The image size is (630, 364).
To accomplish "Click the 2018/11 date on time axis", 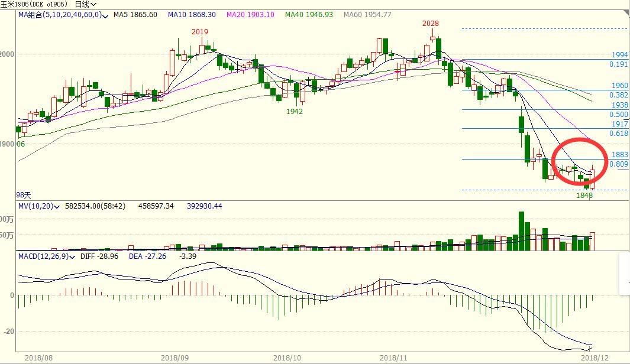I will pyautogui.click(x=393, y=357).
